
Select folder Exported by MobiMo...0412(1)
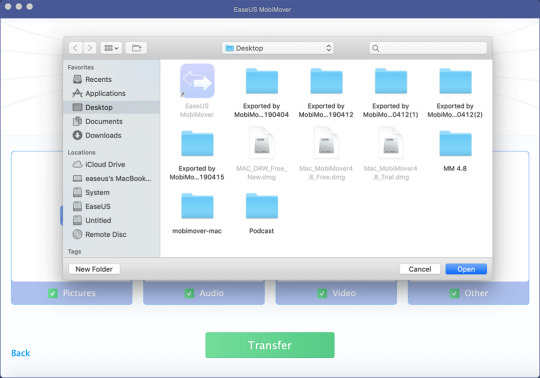[391, 81]
